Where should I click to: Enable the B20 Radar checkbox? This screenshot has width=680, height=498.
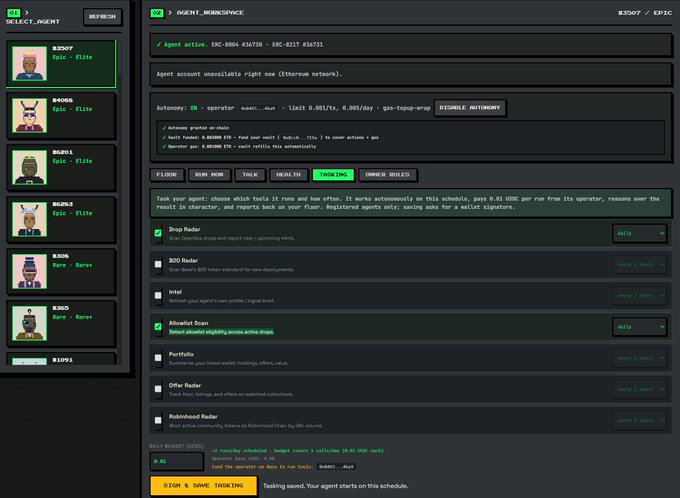[158, 264]
